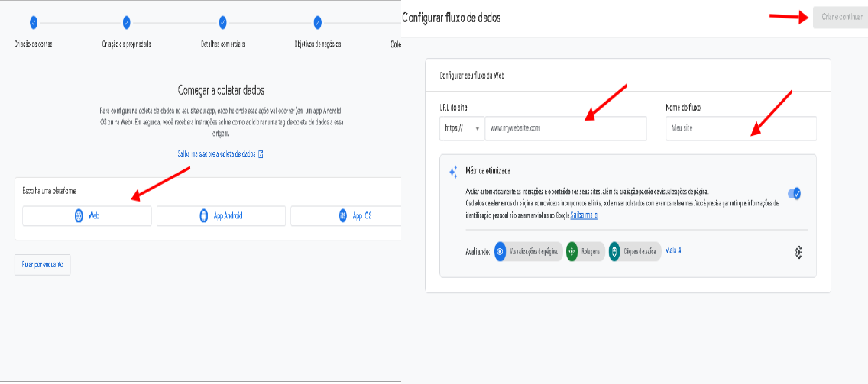
Task: Go to Criação de propriedade step
Action: tap(127, 23)
